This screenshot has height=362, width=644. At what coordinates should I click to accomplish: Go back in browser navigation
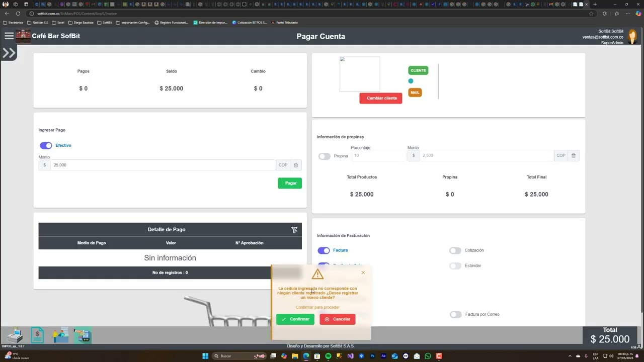click(x=7, y=14)
